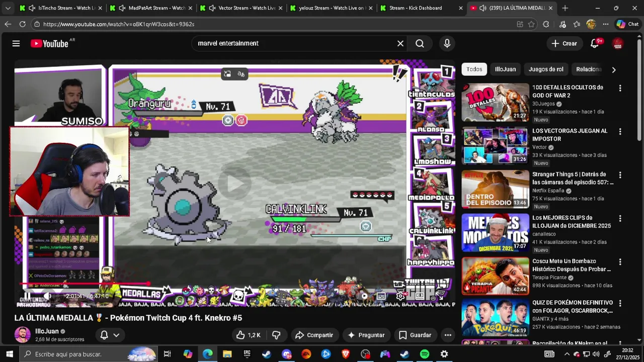
Task: Open options for Stranger Things 5 video
Action: [x=620, y=175]
